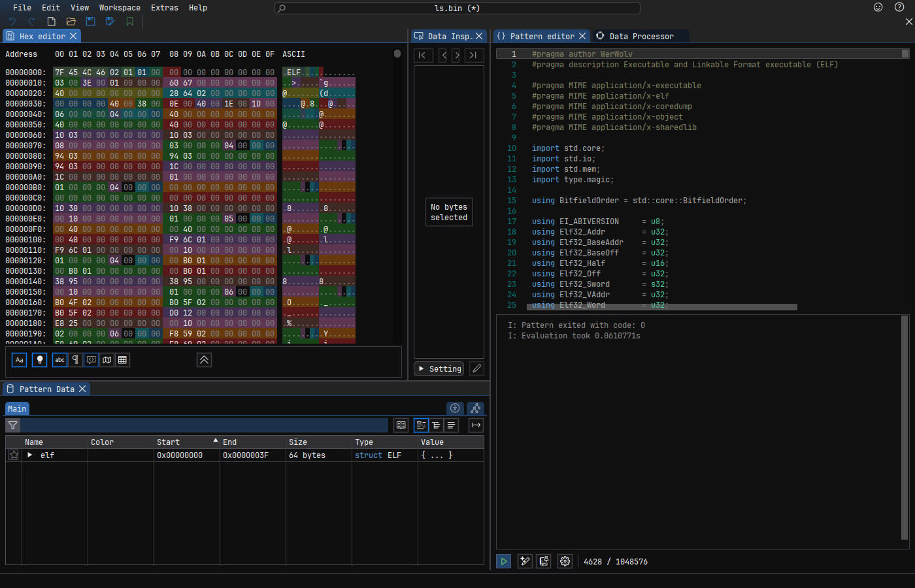This screenshot has width=915, height=588.
Task: Open the File menu
Action: click(22, 8)
